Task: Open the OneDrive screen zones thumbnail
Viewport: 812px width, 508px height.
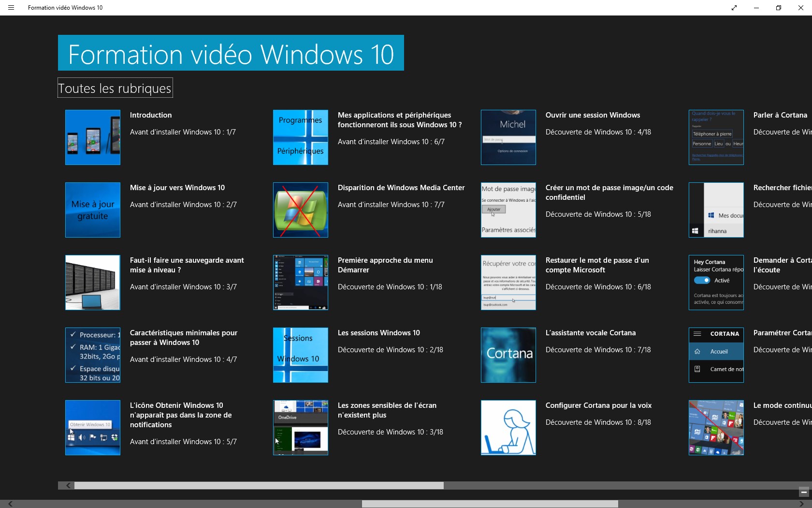Action: (x=301, y=428)
